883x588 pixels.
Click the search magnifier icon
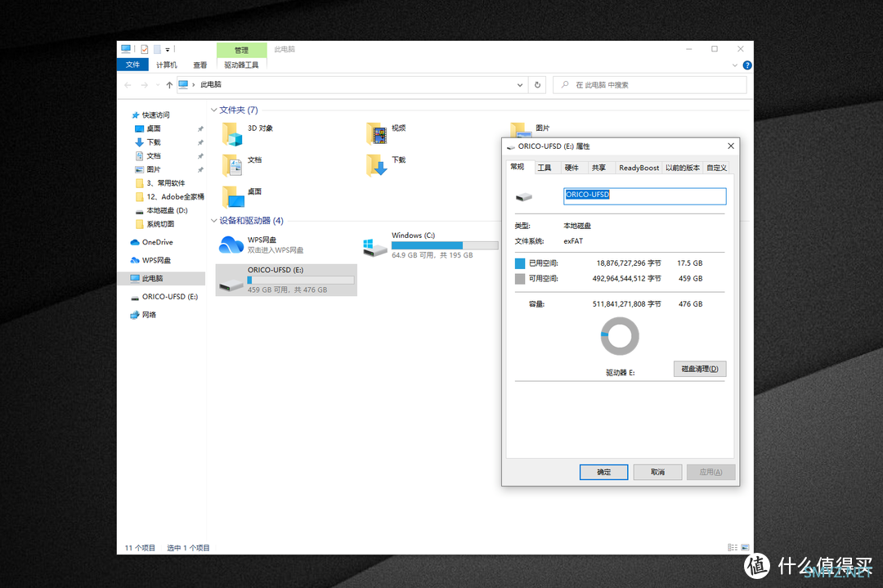pyautogui.click(x=565, y=85)
